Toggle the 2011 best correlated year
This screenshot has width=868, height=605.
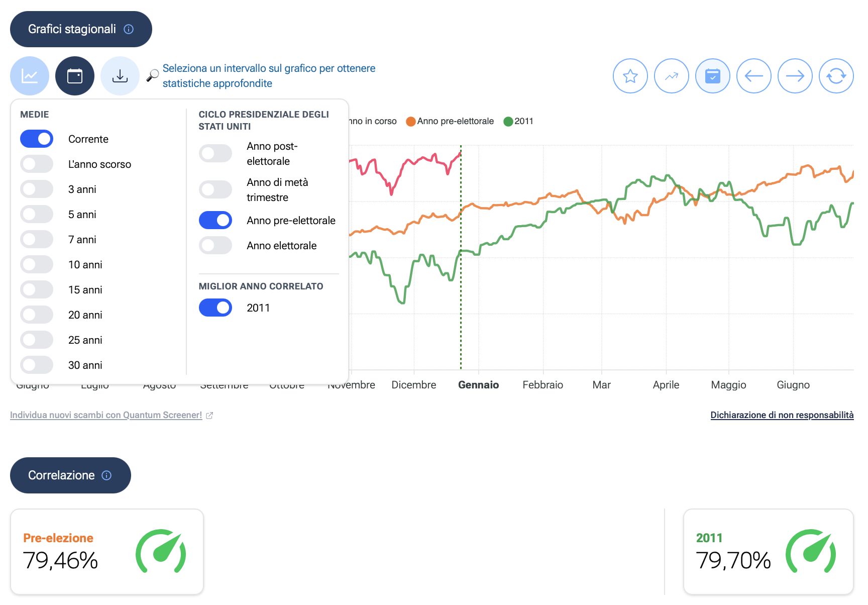coord(215,308)
